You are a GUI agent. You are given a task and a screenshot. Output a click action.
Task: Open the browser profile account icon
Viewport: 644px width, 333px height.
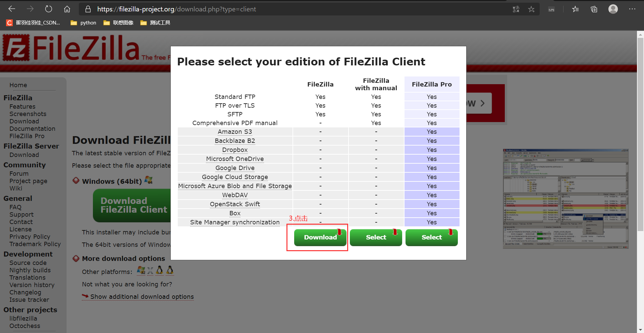coord(613,9)
